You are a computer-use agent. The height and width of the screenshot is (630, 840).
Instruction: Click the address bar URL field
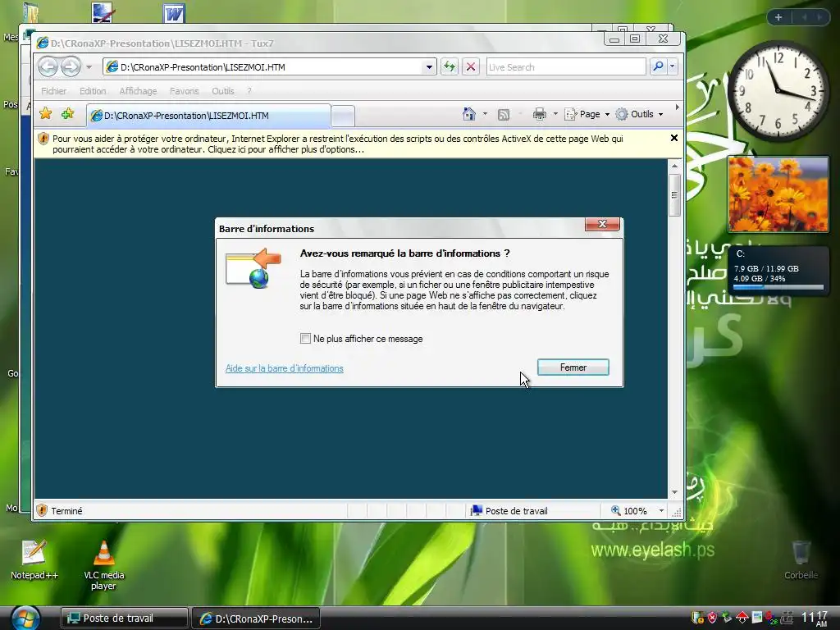pyautogui.click(x=262, y=67)
